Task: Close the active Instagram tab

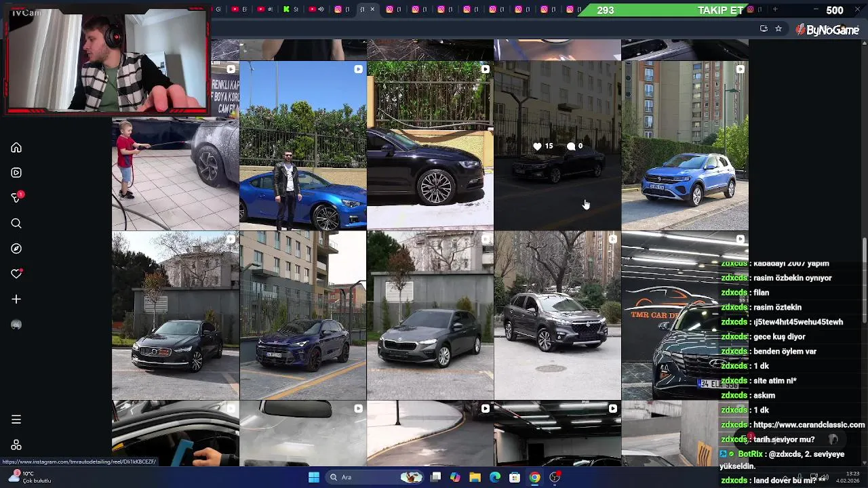Action: (372, 9)
